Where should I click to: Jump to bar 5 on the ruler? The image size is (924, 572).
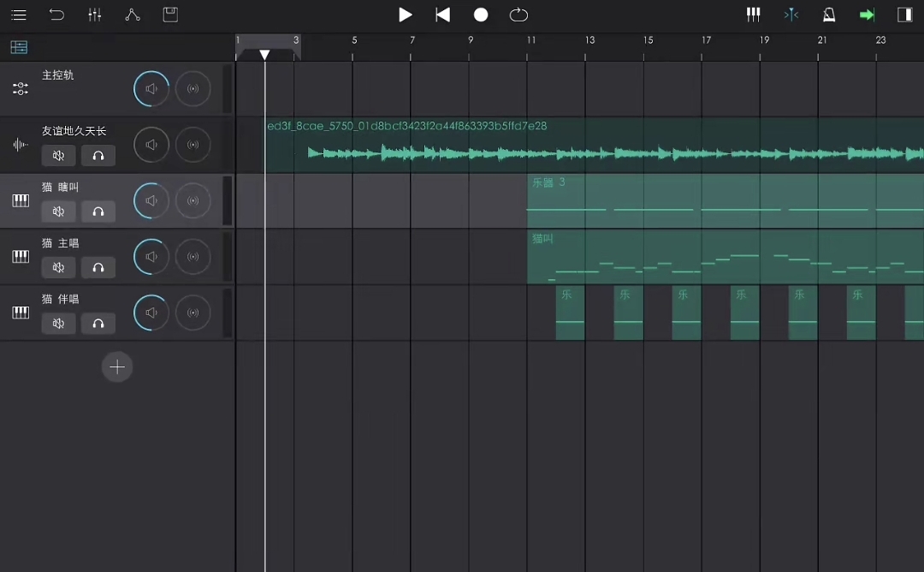click(354, 40)
